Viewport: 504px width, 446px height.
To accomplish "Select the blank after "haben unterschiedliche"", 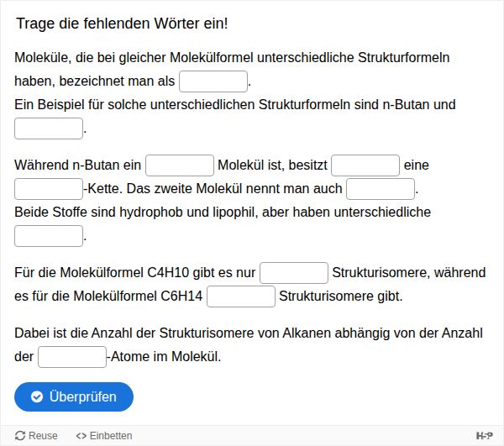I will tap(49, 236).
